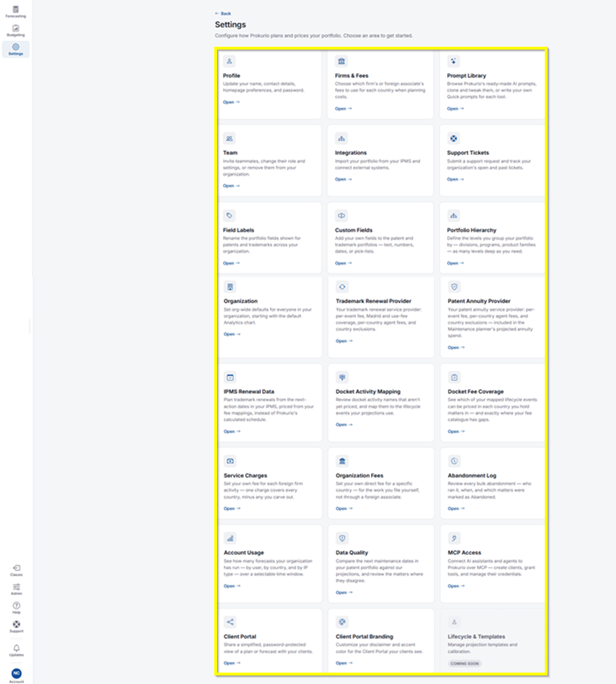This screenshot has width=616, height=684.
Task: Open the MCP Access link
Action: tap(456, 586)
